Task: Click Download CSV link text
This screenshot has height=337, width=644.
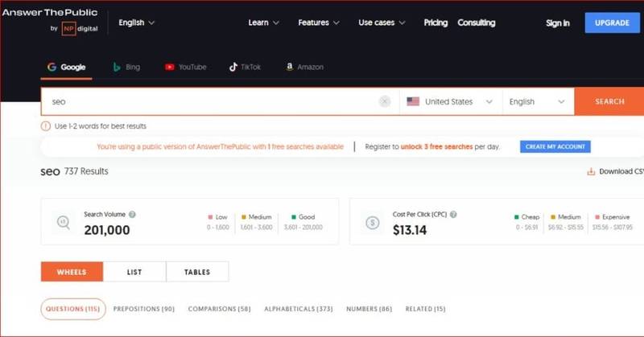Action: click(621, 171)
